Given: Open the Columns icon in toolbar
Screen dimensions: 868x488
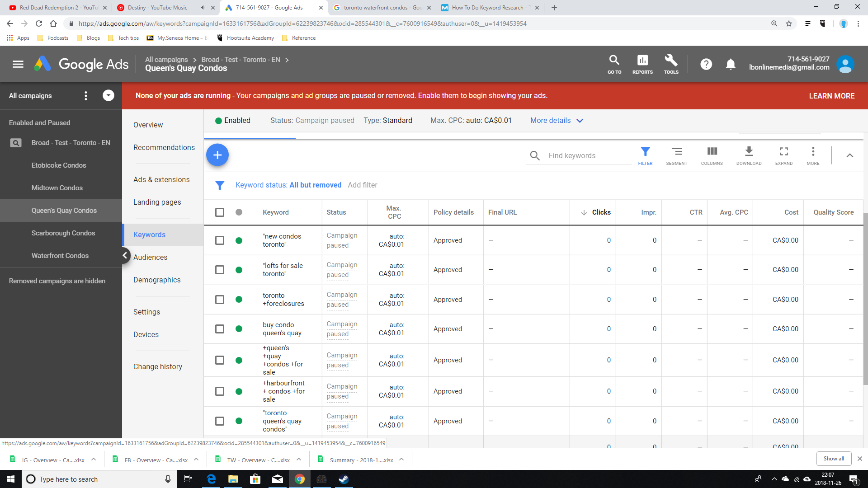Looking at the screenshot, I should coord(712,155).
